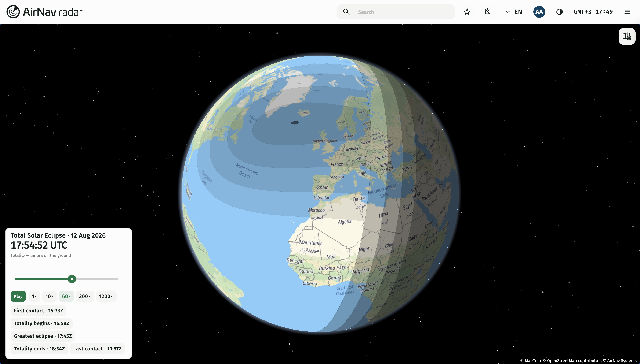The image size is (640, 364).
Task: Click the Mauritania map label
Action: pyautogui.click(x=311, y=242)
